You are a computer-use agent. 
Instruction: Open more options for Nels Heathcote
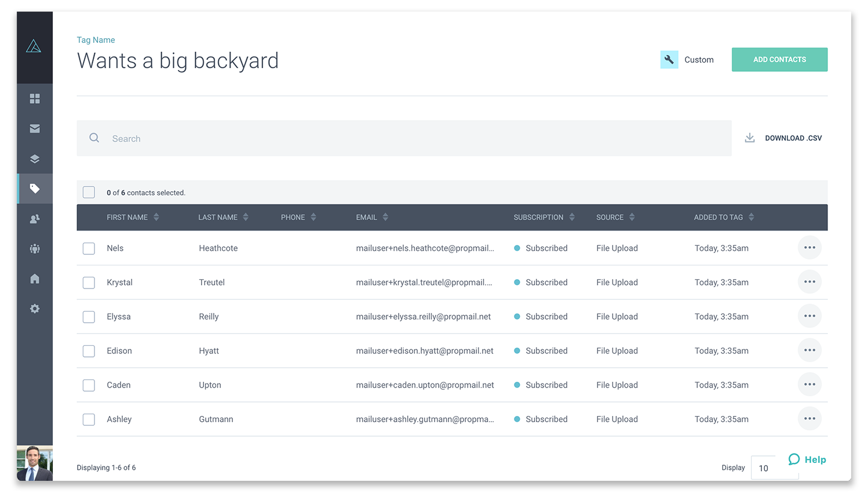[809, 248]
